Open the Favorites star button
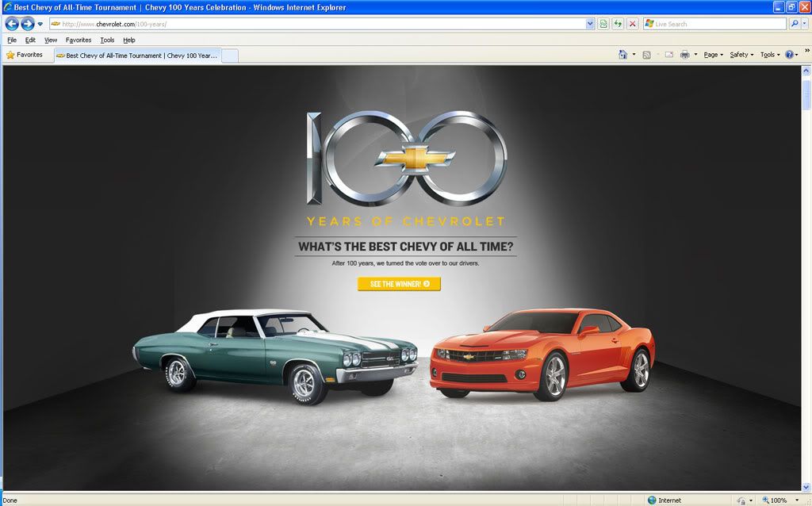Screen dimensions: 812x506 click(25, 55)
